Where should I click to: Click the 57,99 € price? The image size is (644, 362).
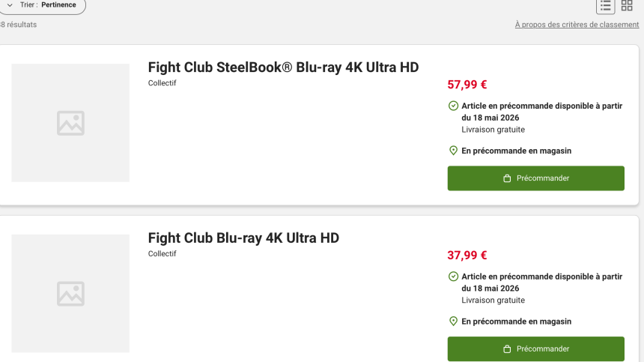pyautogui.click(x=467, y=85)
